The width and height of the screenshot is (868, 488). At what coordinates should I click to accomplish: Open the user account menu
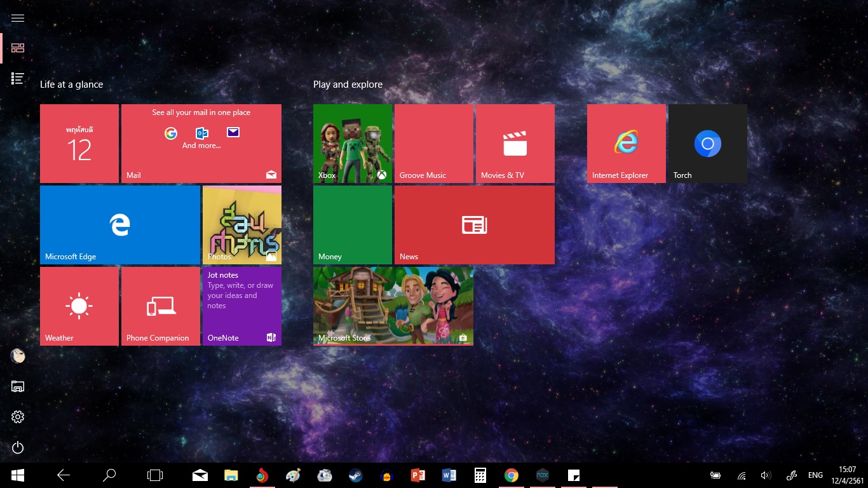point(18,356)
